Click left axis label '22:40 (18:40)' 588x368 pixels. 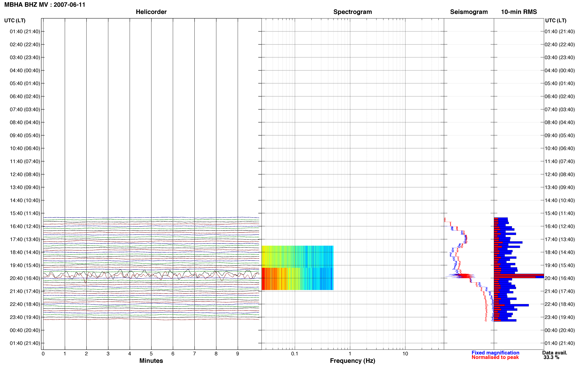point(25,304)
